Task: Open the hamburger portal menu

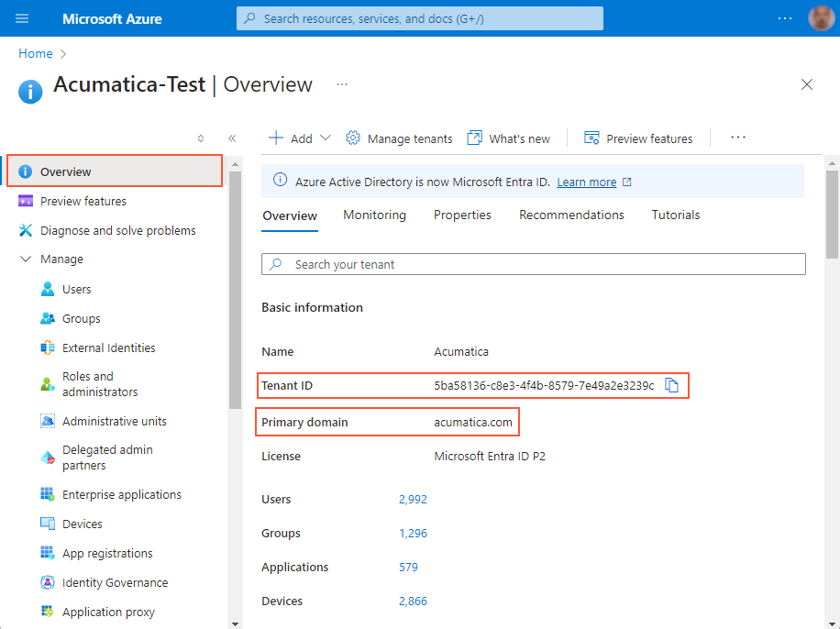Action: click(22, 18)
